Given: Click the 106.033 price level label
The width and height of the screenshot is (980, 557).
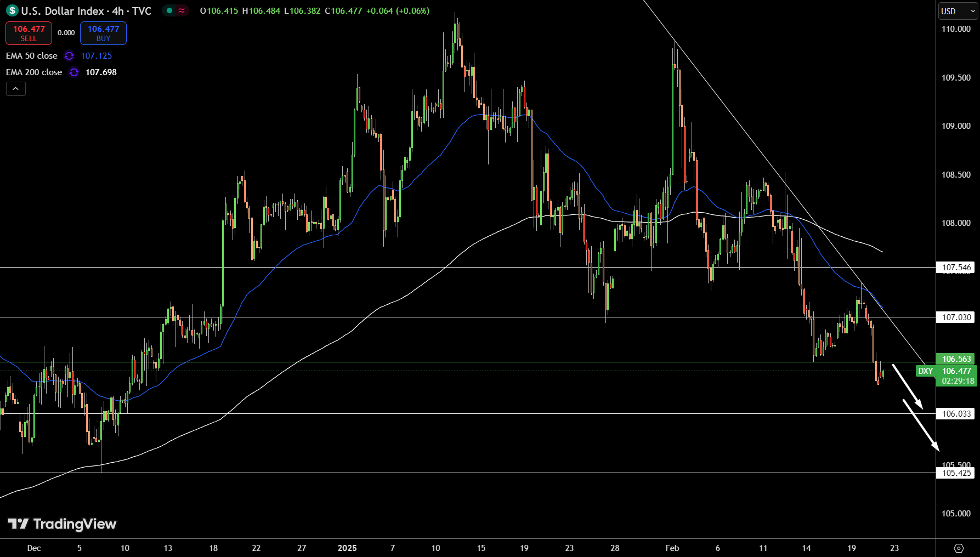Looking at the screenshot, I should [x=956, y=414].
